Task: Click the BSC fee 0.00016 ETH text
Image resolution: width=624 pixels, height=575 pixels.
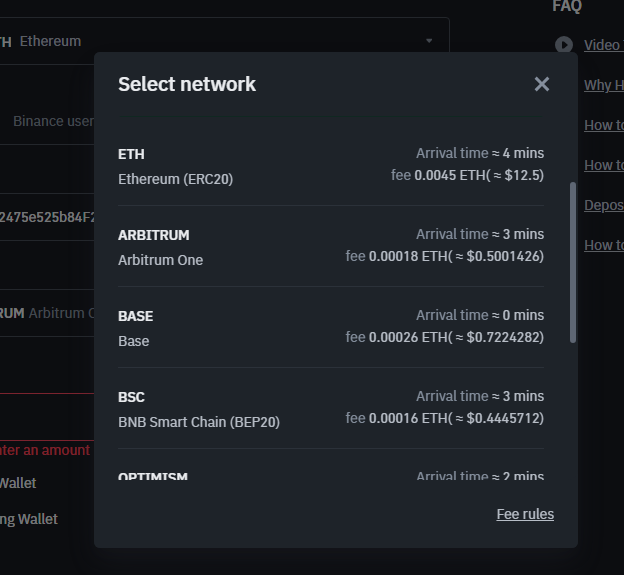Action: coord(445,418)
